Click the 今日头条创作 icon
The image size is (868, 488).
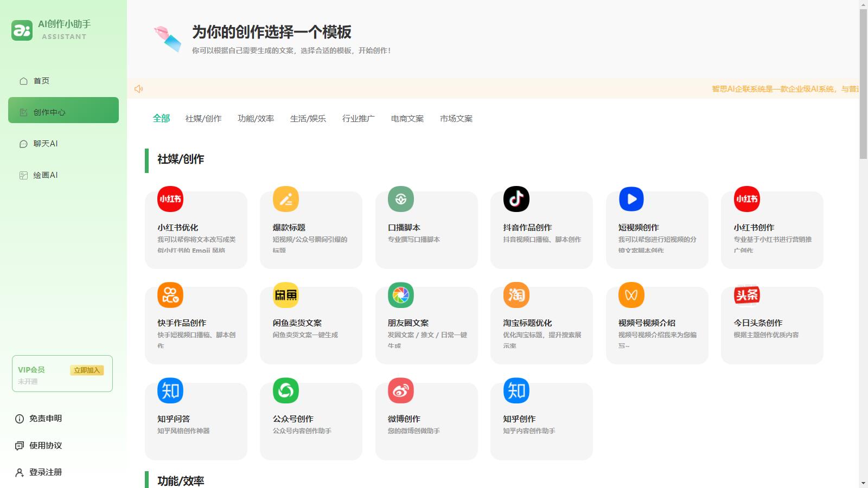click(746, 295)
